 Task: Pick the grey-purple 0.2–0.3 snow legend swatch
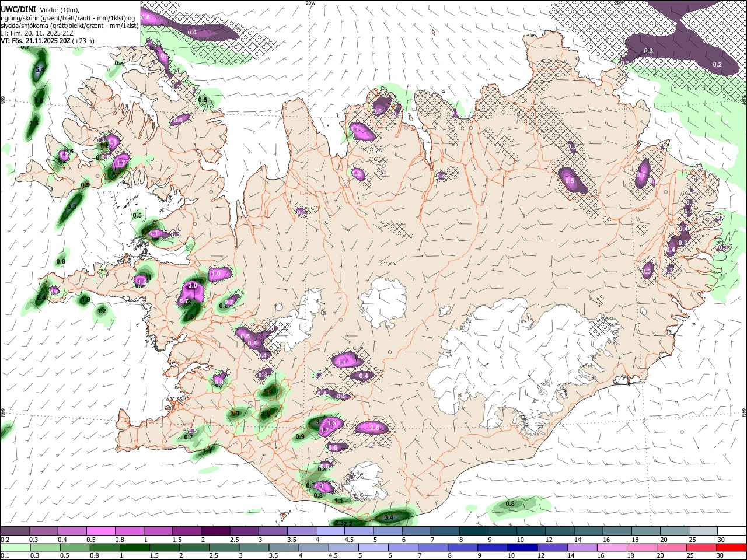(x=15, y=531)
